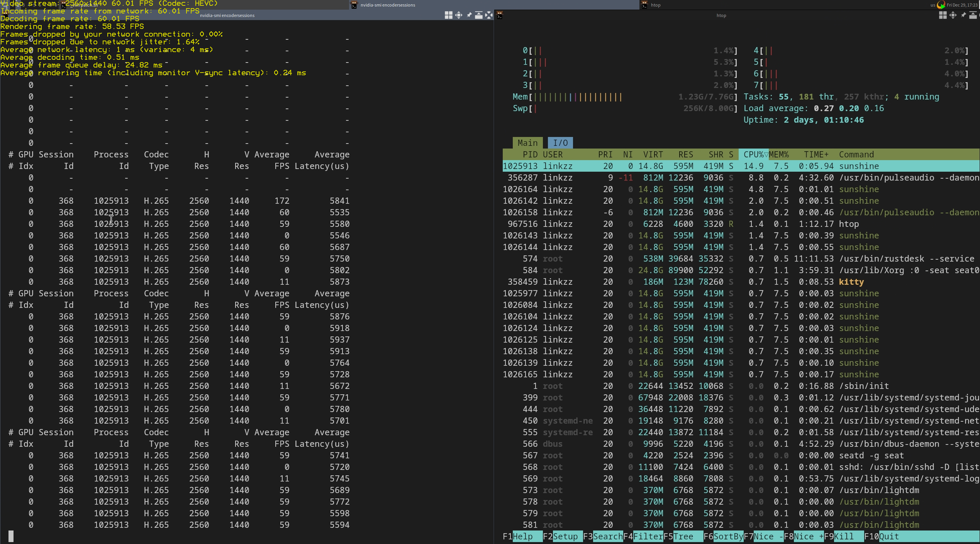980x544 pixels.
Task: Select sunshine thread row PID 1026164
Action: pos(741,189)
